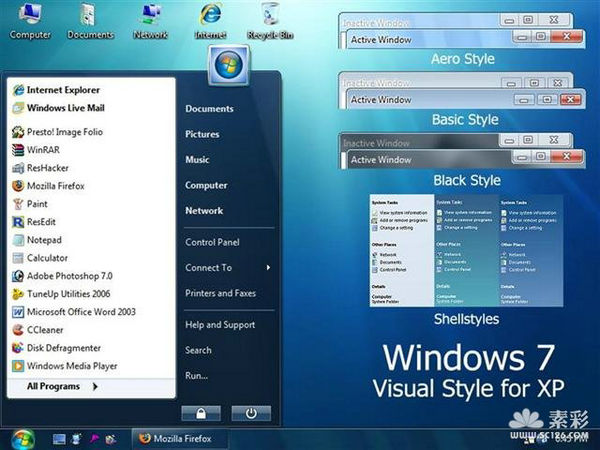The image size is (600, 450).
Task: Click the Windows Live Mail icon
Action: (18, 108)
